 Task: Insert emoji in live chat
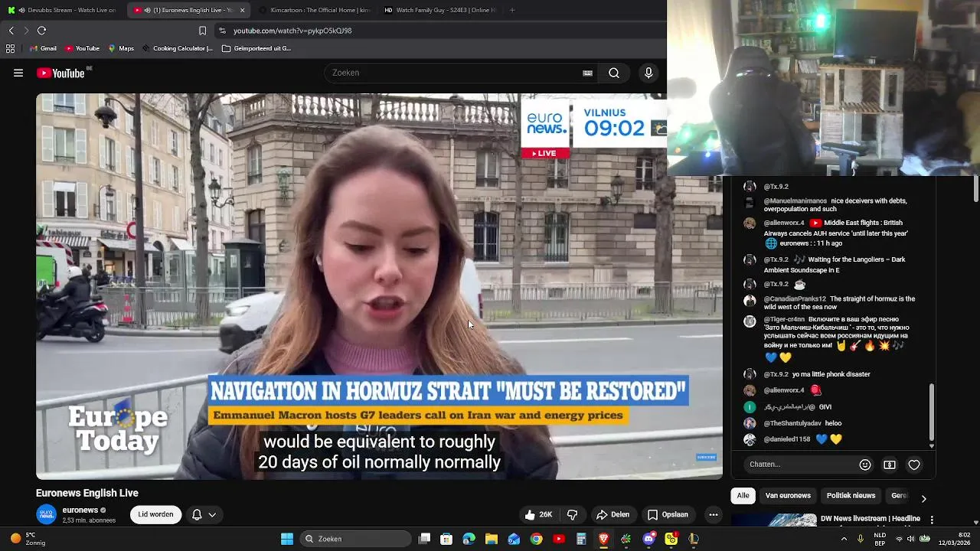click(x=865, y=465)
